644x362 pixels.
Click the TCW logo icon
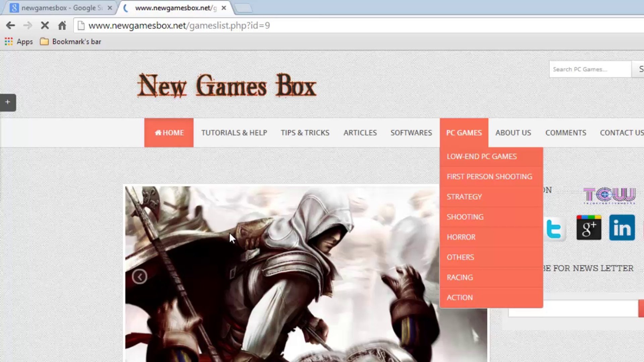click(609, 195)
